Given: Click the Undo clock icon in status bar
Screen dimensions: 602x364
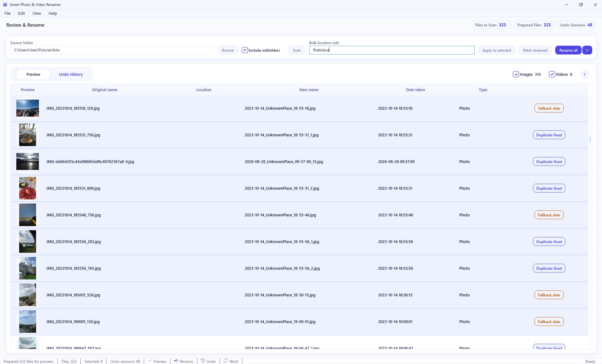Looking at the screenshot, I should 203,361.
